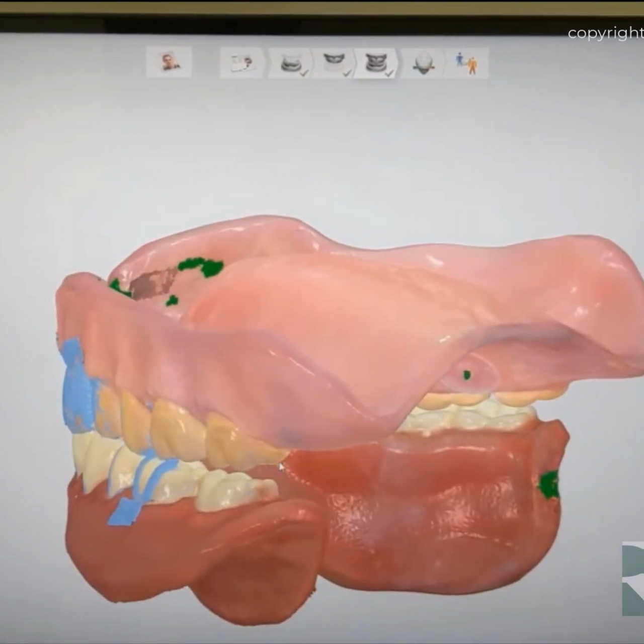Click the green marked region on the palate

(x=201, y=264)
